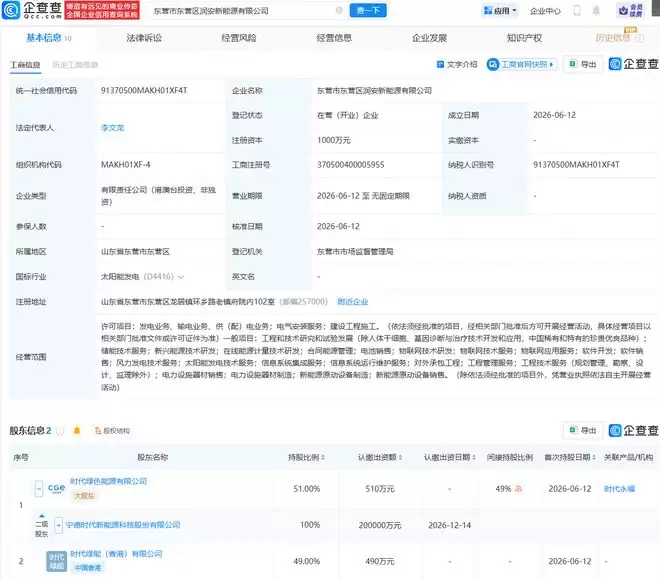Click the help icon beside 历史信息
660x580 pixels.
[x=639, y=38]
